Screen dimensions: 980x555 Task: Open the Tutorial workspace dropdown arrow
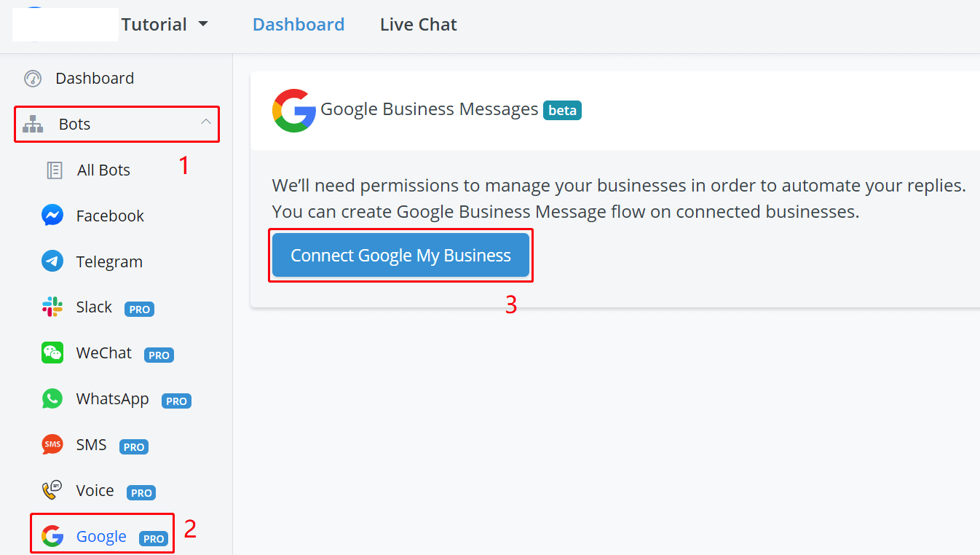tap(203, 24)
